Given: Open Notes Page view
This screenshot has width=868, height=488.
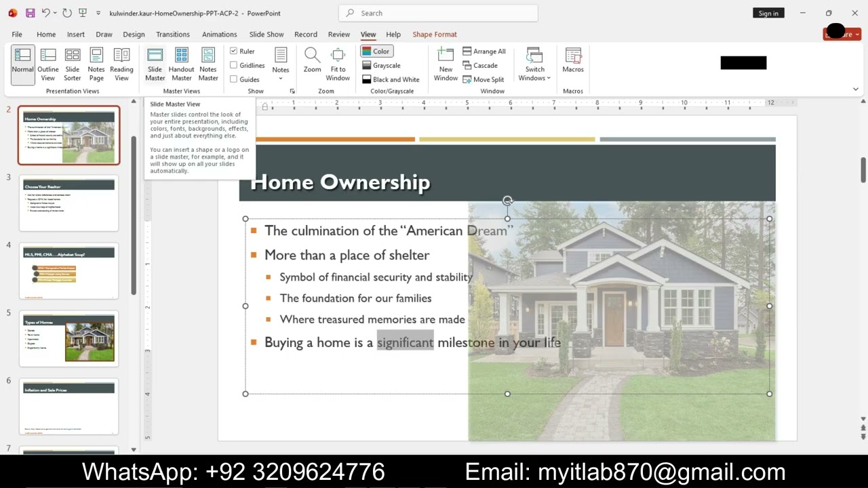Looking at the screenshot, I should tap(96, 65).
